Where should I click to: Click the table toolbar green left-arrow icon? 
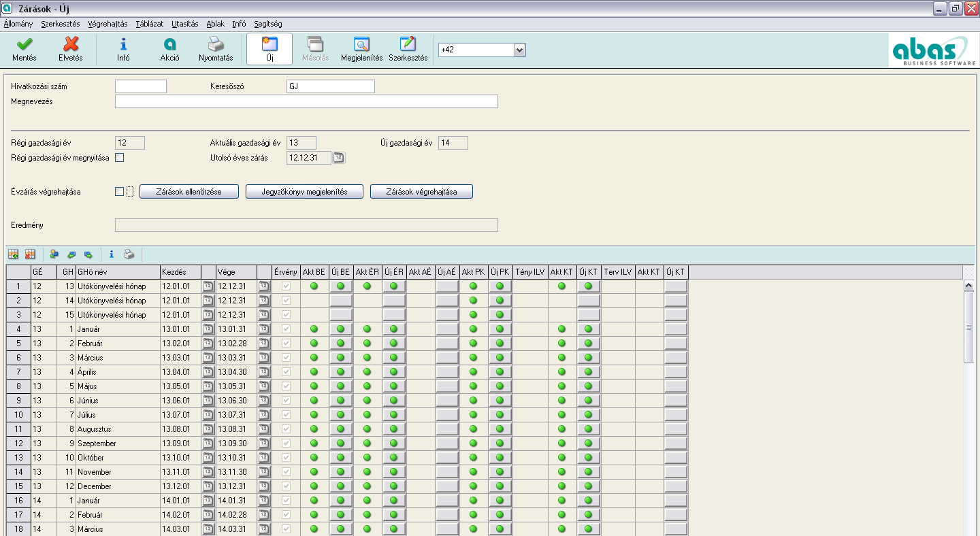coord(71,254)
